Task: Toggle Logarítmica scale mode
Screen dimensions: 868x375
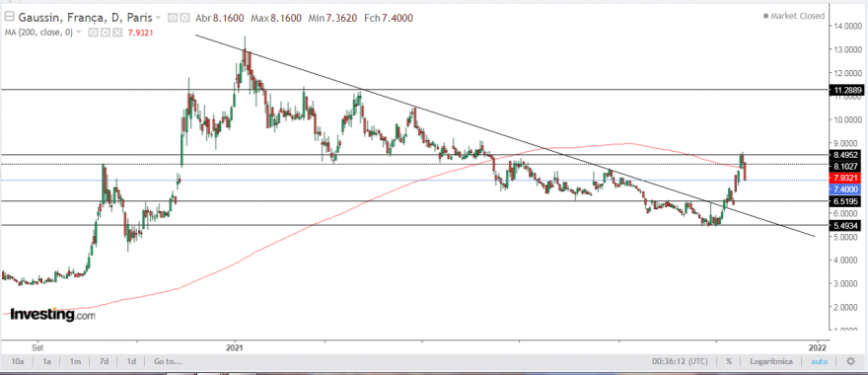Action: [771, 361]
